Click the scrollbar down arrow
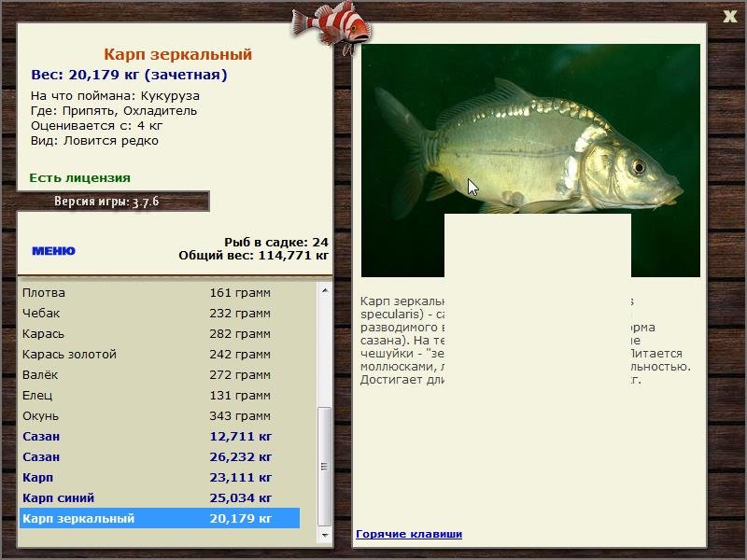Viewport: 747px width, 560px height. tap(325, 535)
